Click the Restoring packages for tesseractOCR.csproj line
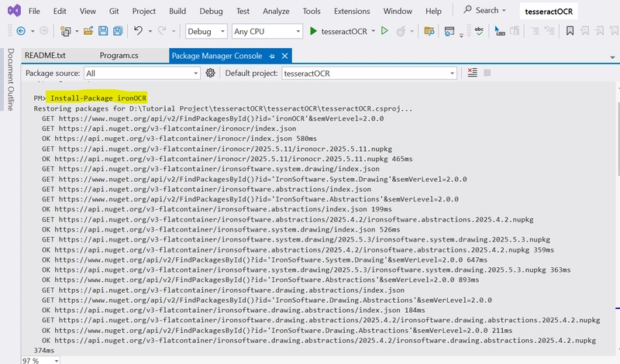Screen dimensions: 620x364 223,108
